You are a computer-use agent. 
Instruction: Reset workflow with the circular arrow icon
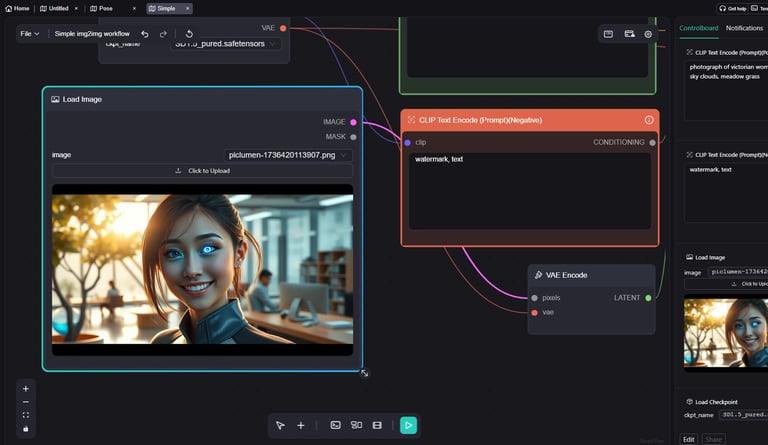tap(189, 34)
